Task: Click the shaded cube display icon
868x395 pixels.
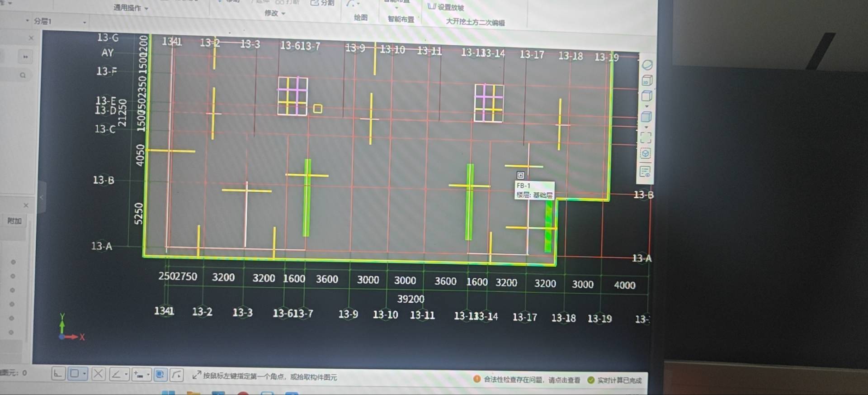Action: click(x=646, y=117)
